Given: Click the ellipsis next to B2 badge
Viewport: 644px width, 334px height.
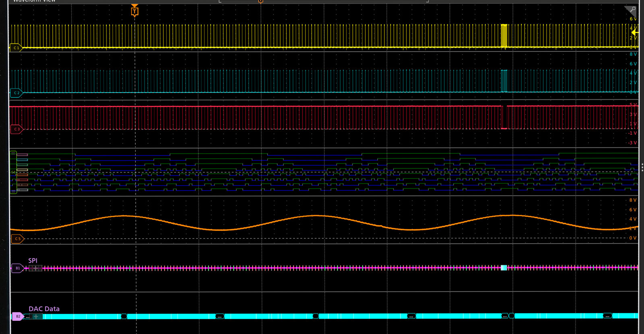Looking at the screenshot, I should pyautogui.click(x=27, y=317).
